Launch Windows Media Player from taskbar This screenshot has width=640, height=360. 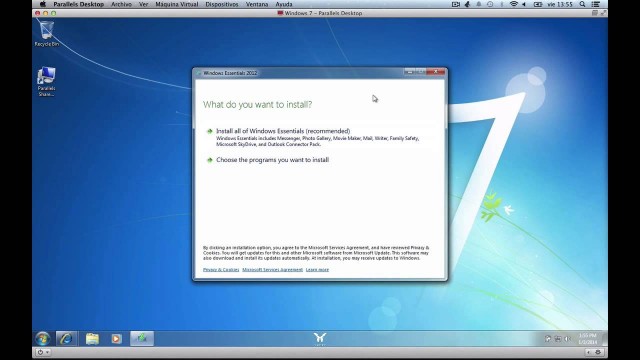(117, 338)
